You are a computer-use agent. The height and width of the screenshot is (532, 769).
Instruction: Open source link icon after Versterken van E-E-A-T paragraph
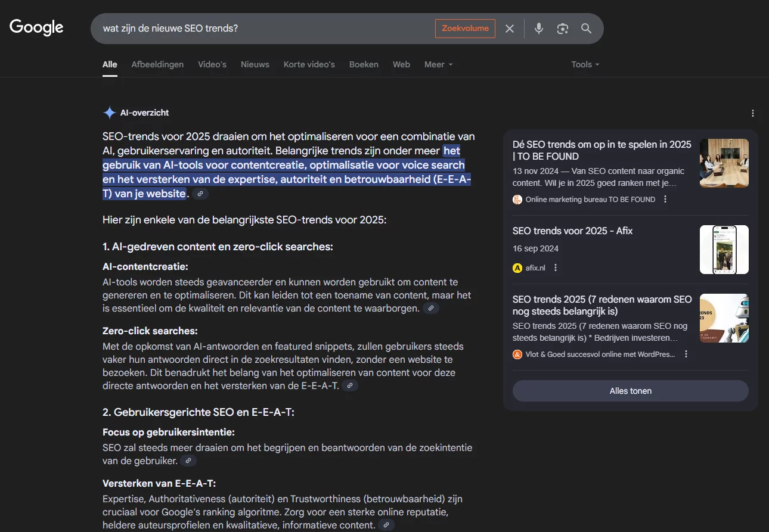386,525
